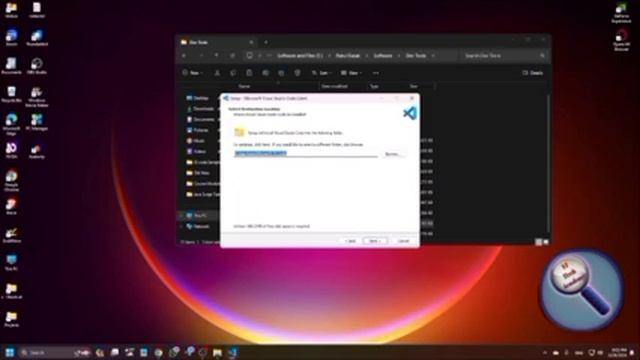Screen dimensions: 640x360
Task: Refresh the File Explorer folder view
Action: pos(232,56)
